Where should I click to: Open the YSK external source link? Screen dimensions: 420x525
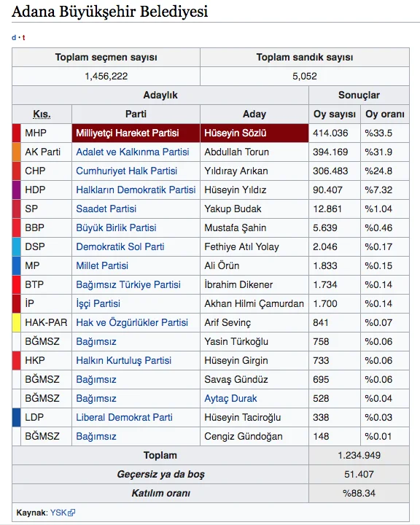tap(58, 513)
